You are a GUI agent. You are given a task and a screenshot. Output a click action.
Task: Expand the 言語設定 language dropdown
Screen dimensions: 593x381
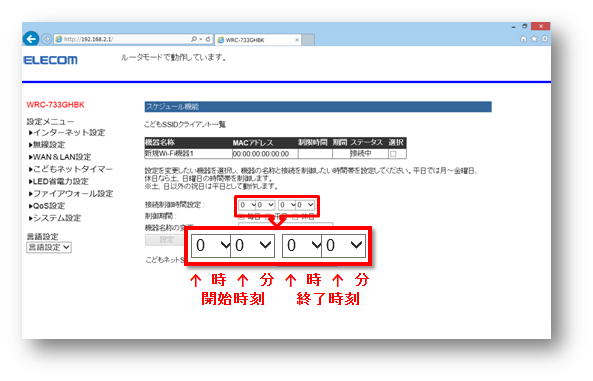point(49,247)
